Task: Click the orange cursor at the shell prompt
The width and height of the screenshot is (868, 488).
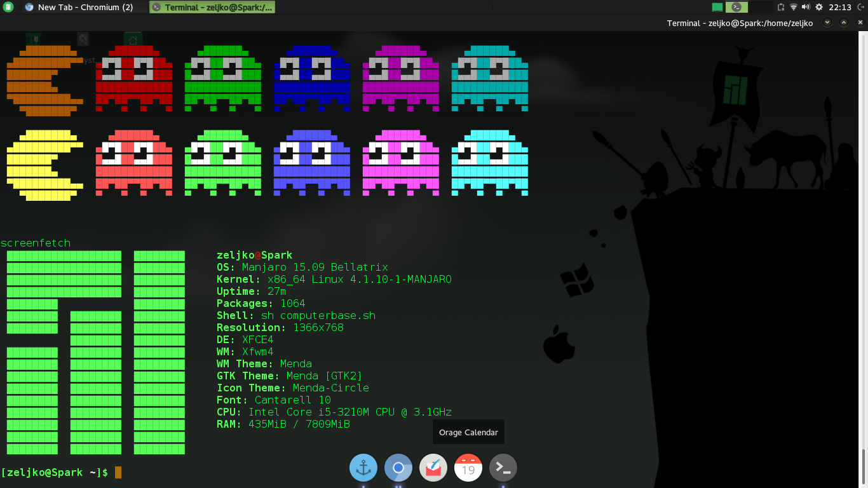Action: [x=118, y=472]
